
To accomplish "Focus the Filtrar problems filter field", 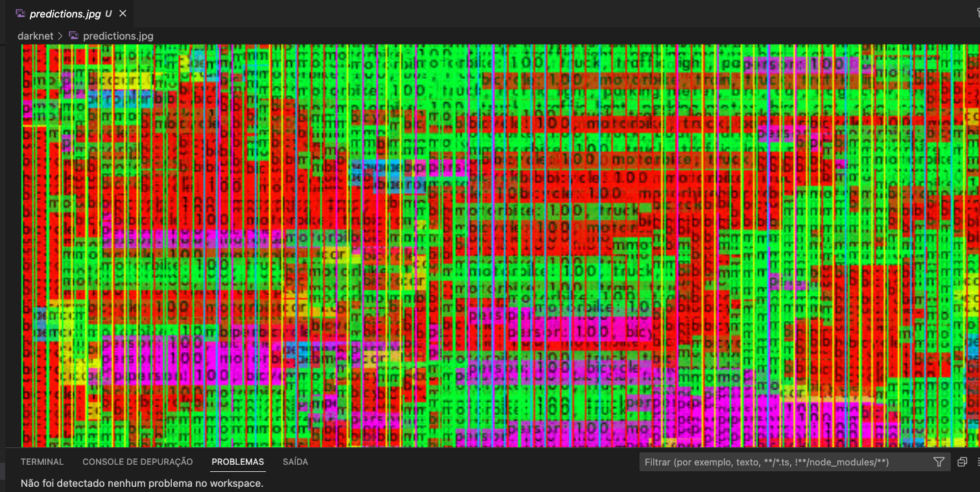I will 778,462.
